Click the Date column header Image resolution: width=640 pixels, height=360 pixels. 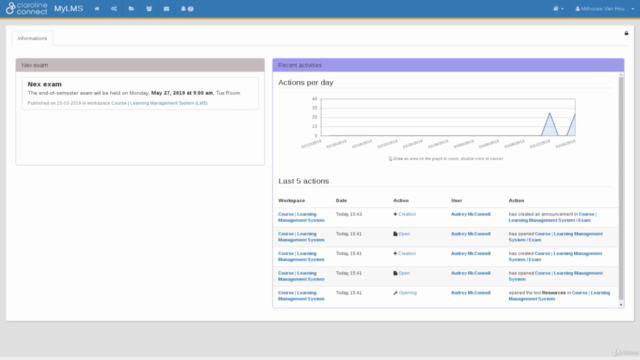click(341, 200)
